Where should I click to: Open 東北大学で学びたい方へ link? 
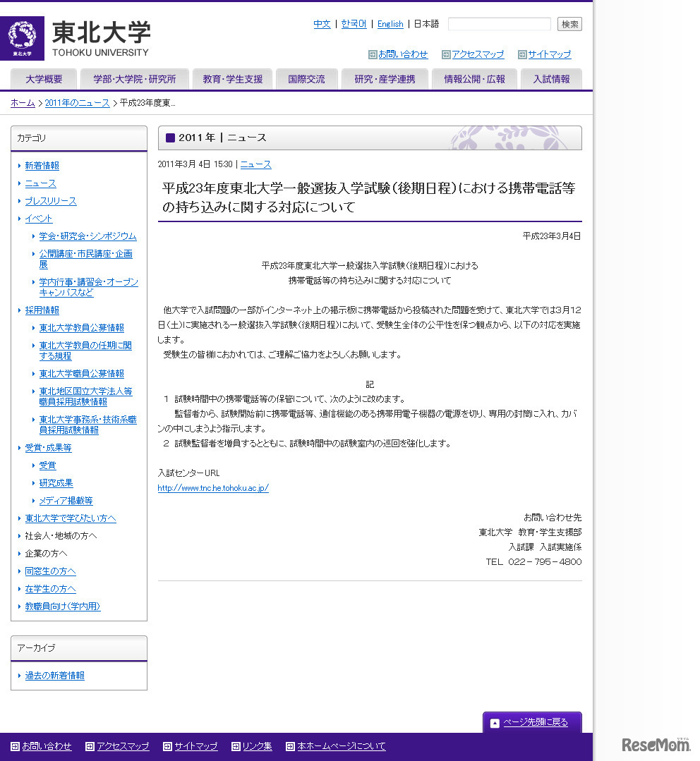click(71, 518)
